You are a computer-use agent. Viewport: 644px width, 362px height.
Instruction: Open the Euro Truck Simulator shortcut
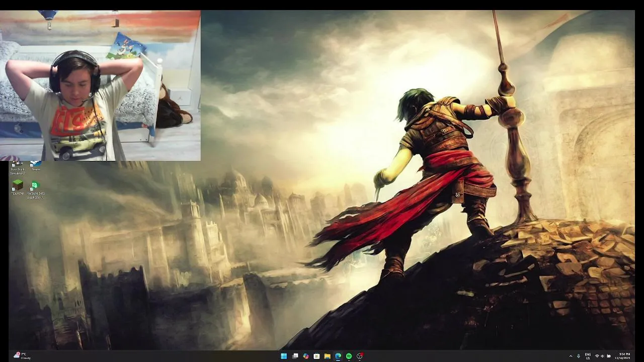tap(18, 168)
